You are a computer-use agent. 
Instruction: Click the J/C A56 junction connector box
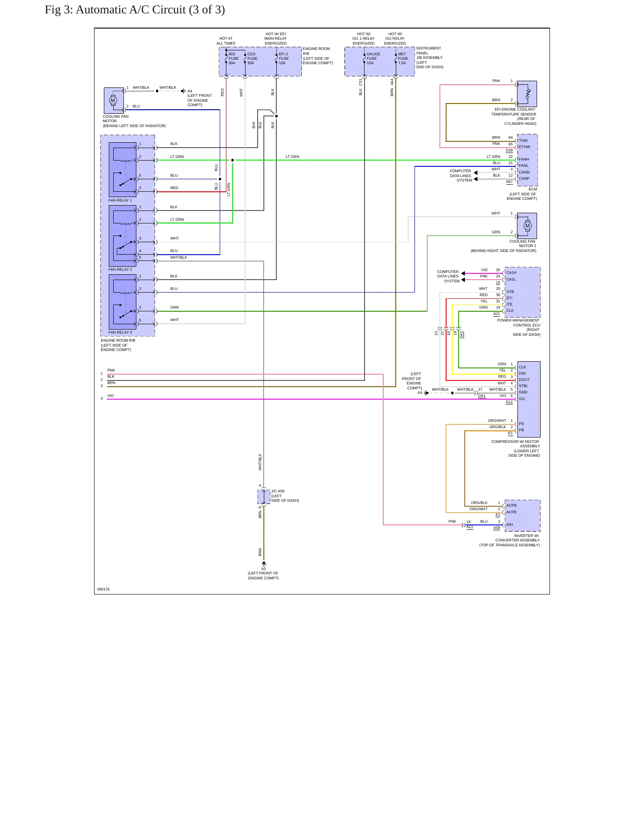coord(264,496)
